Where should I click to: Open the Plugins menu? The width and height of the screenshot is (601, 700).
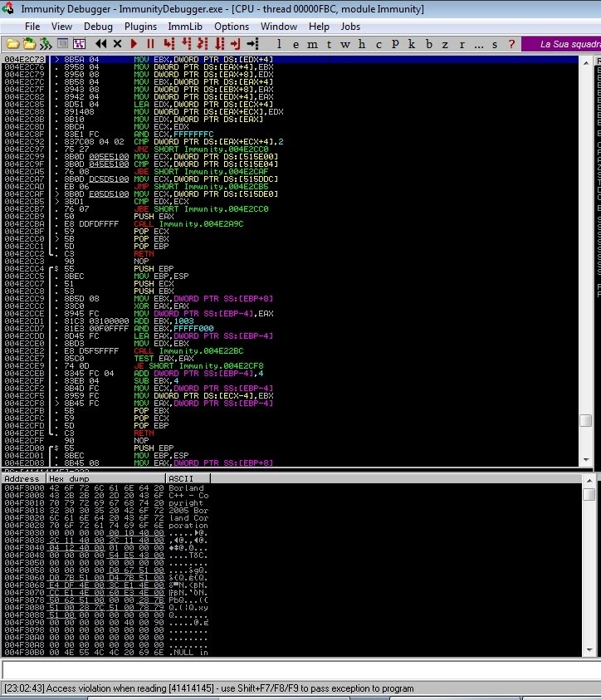(x=140, y=27)
